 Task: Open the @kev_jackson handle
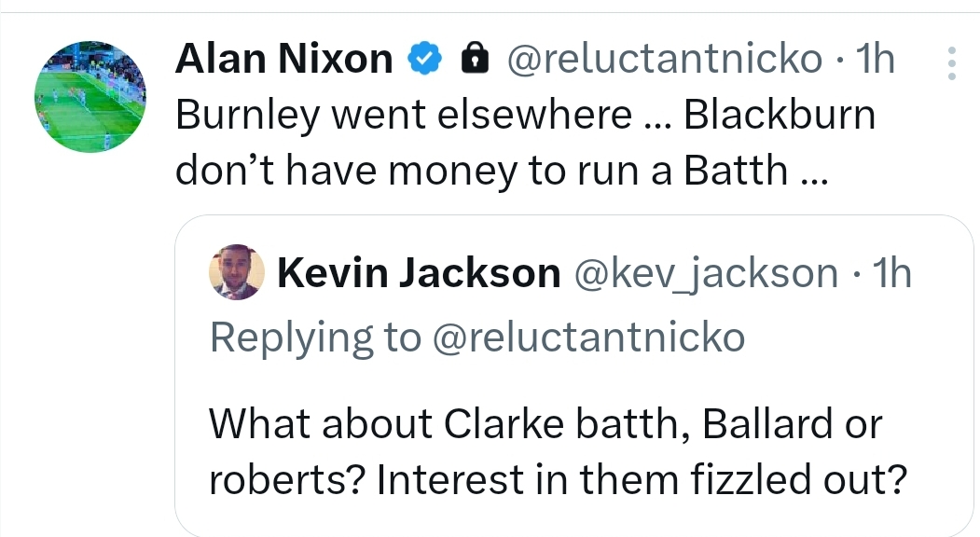click(705, 274)
